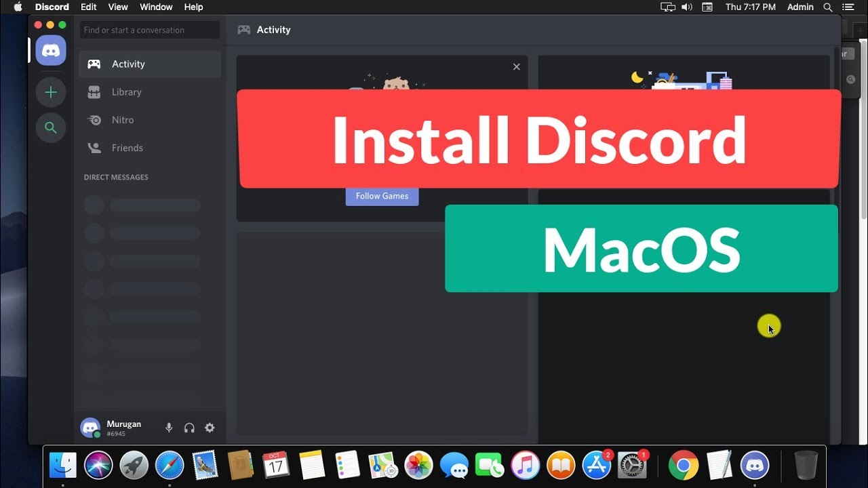Viewport: 868px width, 488px height.
Task: Click the Murugan user avatar
Action: click(x=90, y=428)
